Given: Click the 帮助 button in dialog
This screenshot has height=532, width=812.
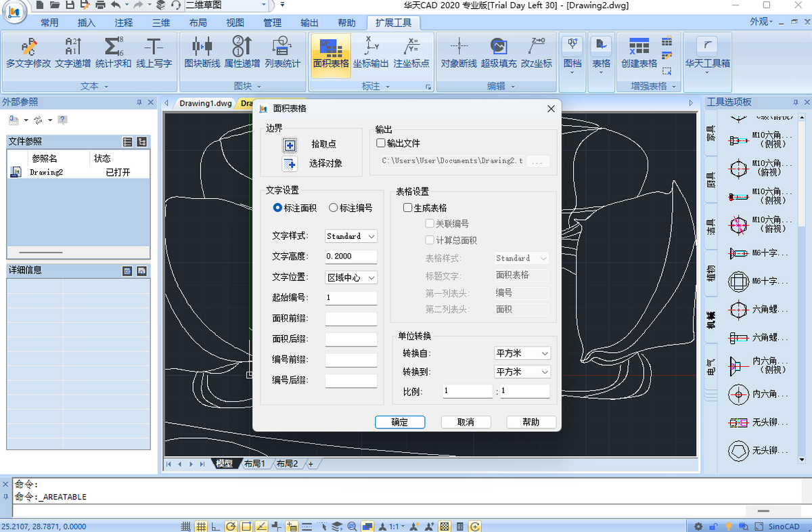Looking at the screenshot, I should click(x=531, y=422).
